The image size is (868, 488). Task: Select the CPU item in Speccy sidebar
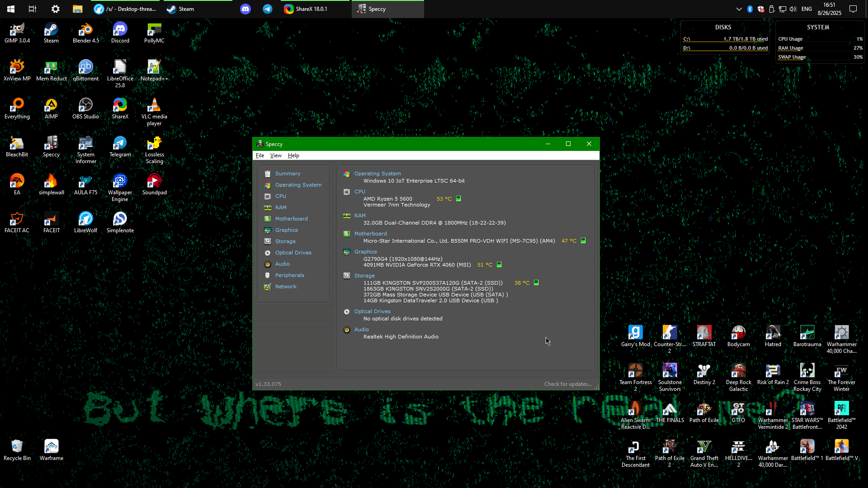(x=280, y=196)
